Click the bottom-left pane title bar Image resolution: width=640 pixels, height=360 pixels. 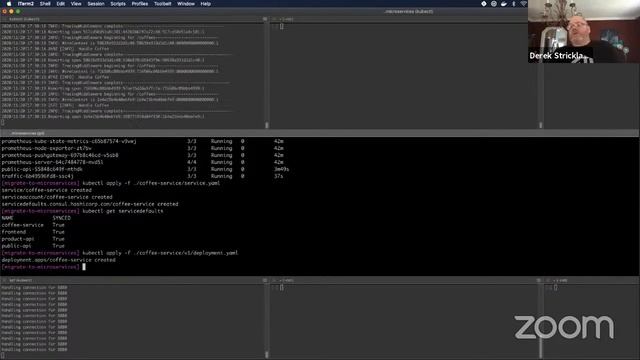134,280
